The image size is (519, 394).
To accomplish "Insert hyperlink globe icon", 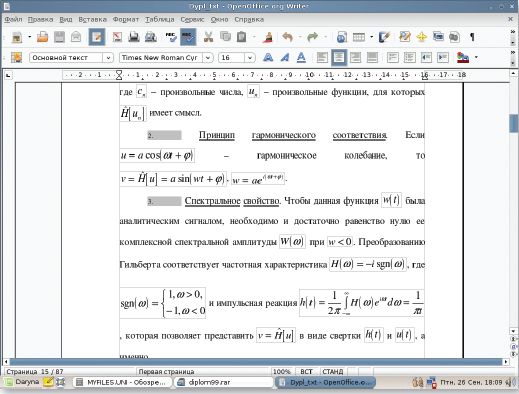I will 342,37.
